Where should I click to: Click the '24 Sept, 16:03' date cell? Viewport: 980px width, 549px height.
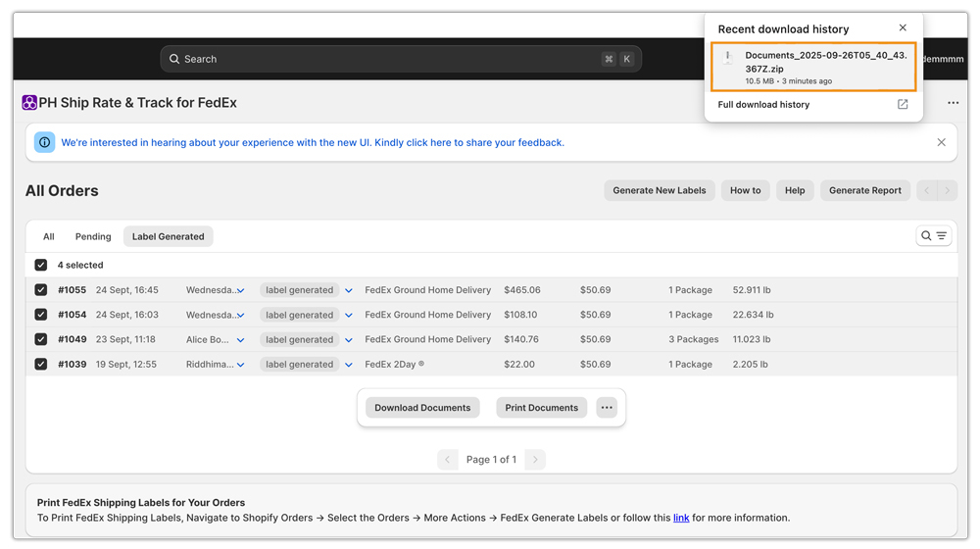126,315
